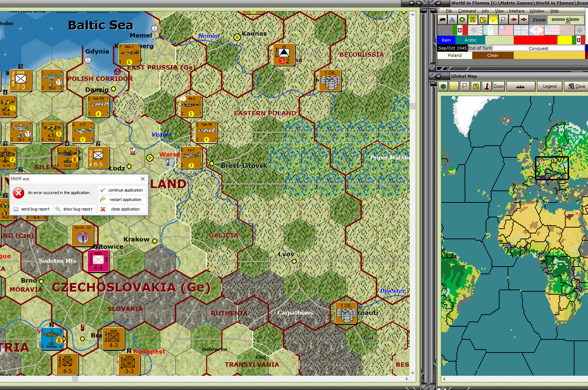Click sun weather icon in Global Map toolbar
This screenshot has width=588, height=390.
[x=454, y=86]
